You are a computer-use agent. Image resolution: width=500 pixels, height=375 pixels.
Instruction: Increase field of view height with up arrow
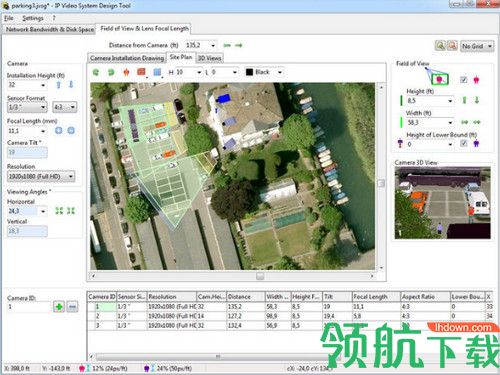464,100
